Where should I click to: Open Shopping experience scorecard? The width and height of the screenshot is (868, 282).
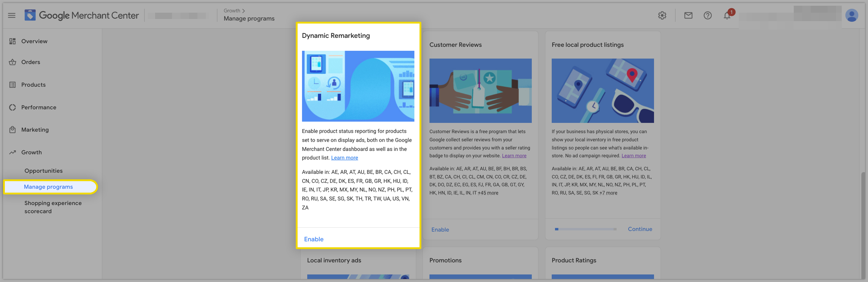(53, 207)
